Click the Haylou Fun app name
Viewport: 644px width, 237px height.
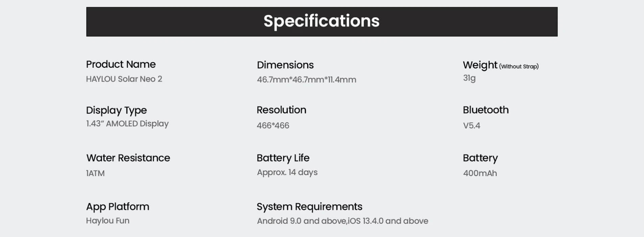[108, 221]
